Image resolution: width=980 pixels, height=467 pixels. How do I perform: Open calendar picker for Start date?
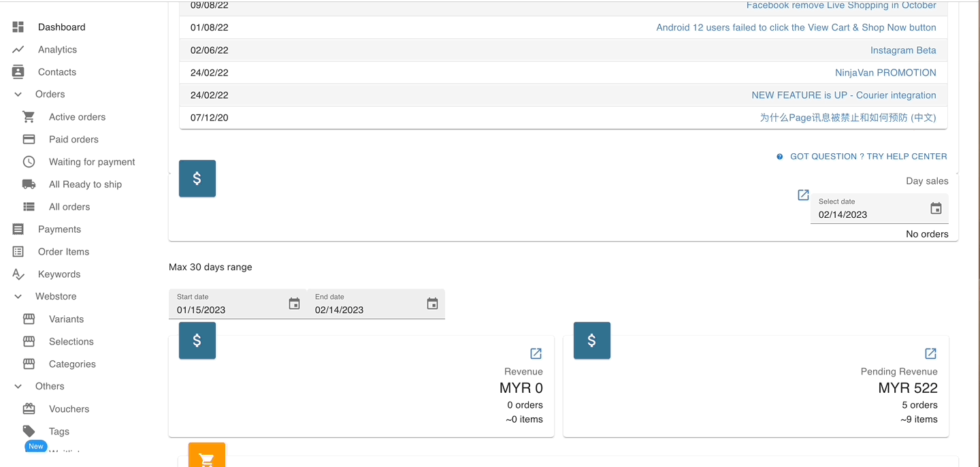pyautogui.click(x=294, y=304)
